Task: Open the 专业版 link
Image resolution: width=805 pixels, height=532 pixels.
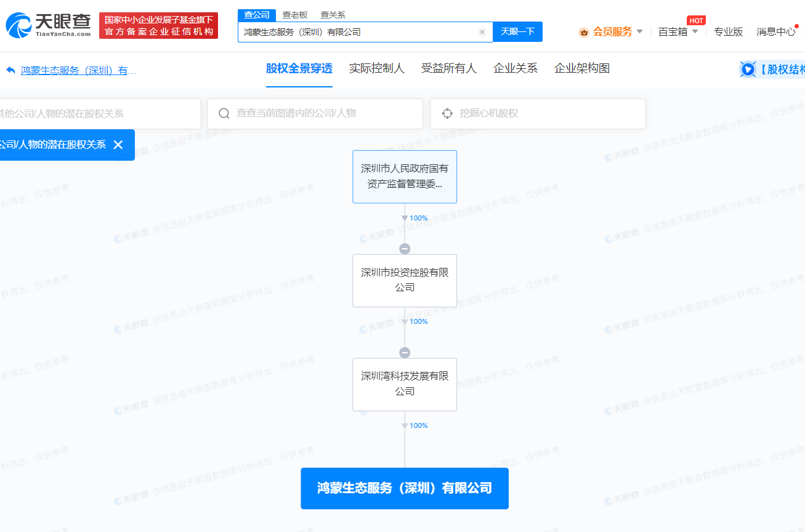Action: click(x=728, y=31)
